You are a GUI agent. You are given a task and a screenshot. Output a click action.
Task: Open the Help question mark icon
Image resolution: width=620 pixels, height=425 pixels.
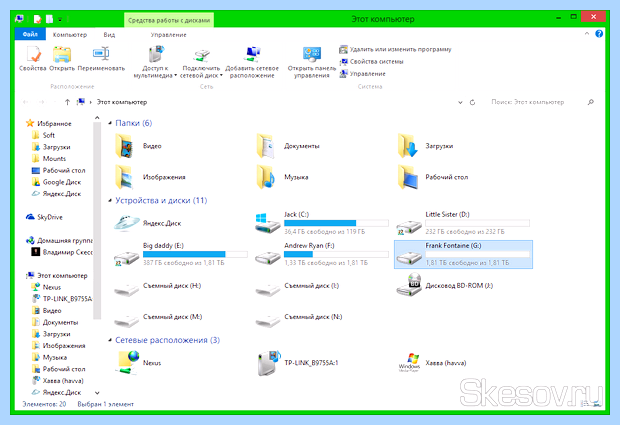point(599,34)
